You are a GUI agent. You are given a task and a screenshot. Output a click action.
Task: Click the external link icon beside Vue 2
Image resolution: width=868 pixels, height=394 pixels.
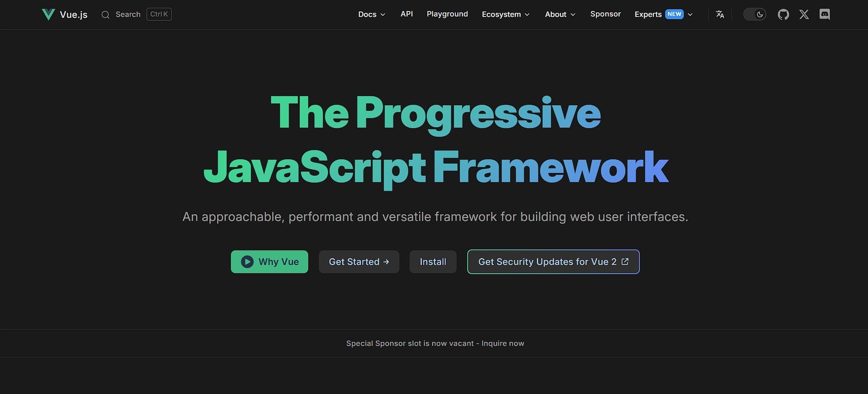tap(625, 262)
